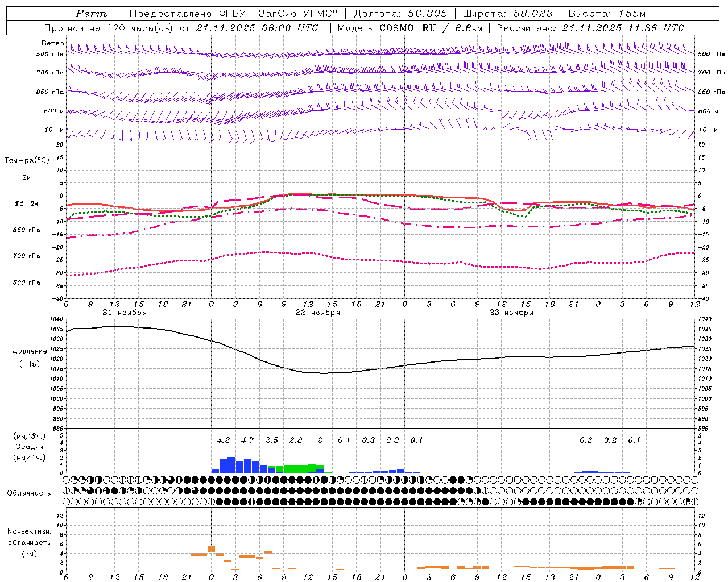Select the 'Высота: 155м' elevation text
Screen dimensions: 728x582
(607, 14)
